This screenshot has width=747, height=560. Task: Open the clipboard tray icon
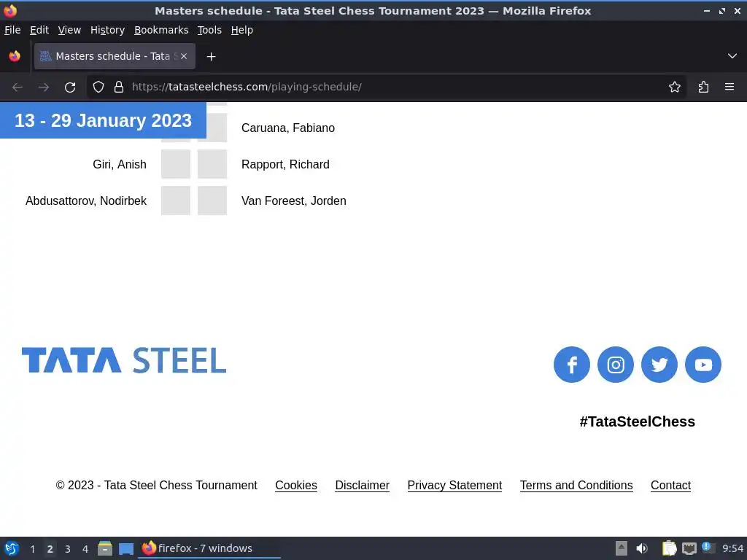(x=669, y=548)
